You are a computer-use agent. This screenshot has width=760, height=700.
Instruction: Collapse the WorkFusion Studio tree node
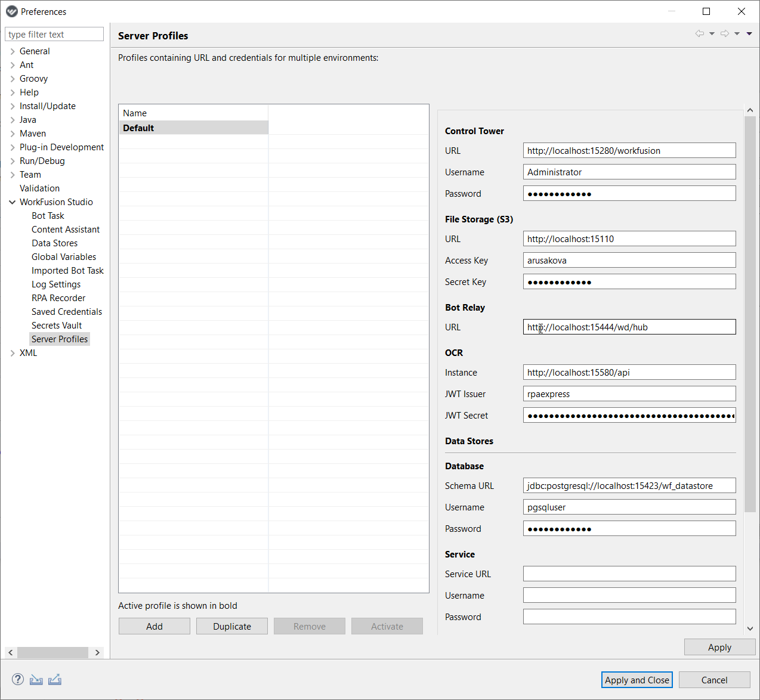point(13,202)
